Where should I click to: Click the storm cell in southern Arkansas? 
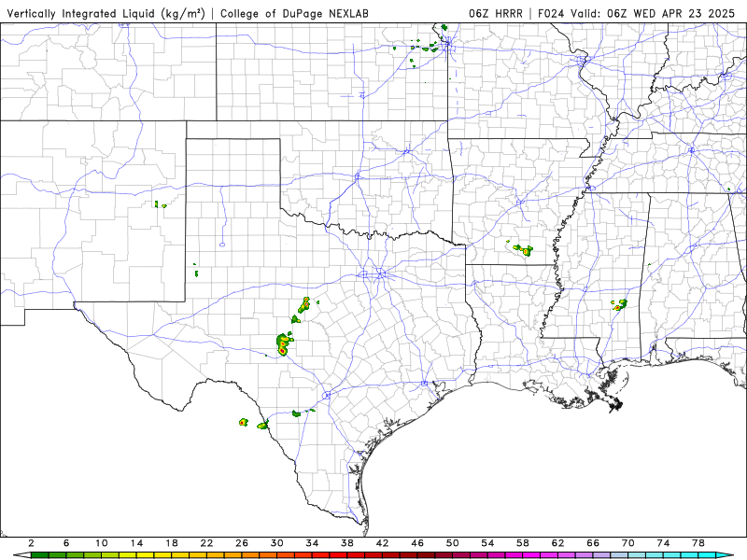[x=524, y=249]
